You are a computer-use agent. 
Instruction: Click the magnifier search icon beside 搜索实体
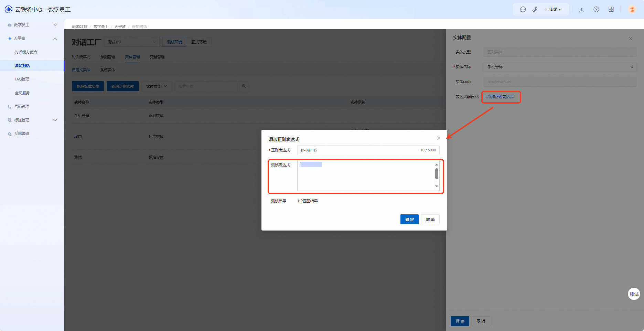click(244, 86)
